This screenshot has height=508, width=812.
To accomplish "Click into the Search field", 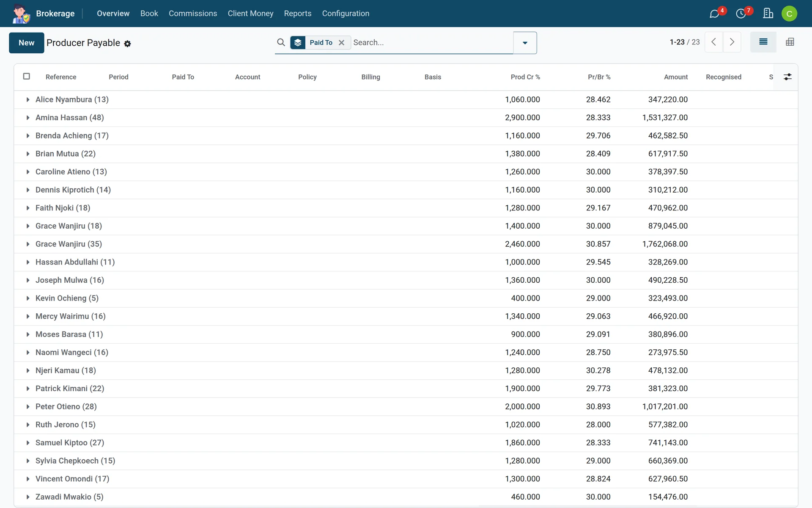I will tap(431, 42).
